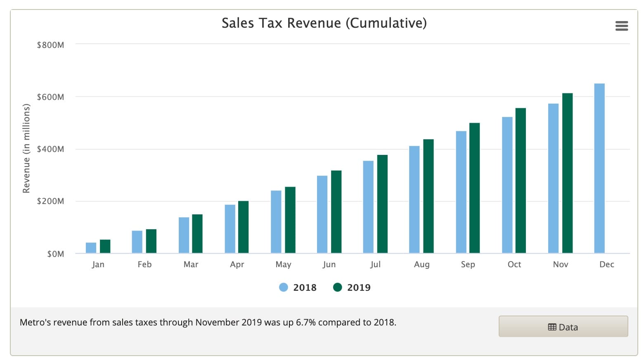Select the November 2019 green bar
Image resolution: width=644 pixels, height=361 pixels.
(567, 173)
